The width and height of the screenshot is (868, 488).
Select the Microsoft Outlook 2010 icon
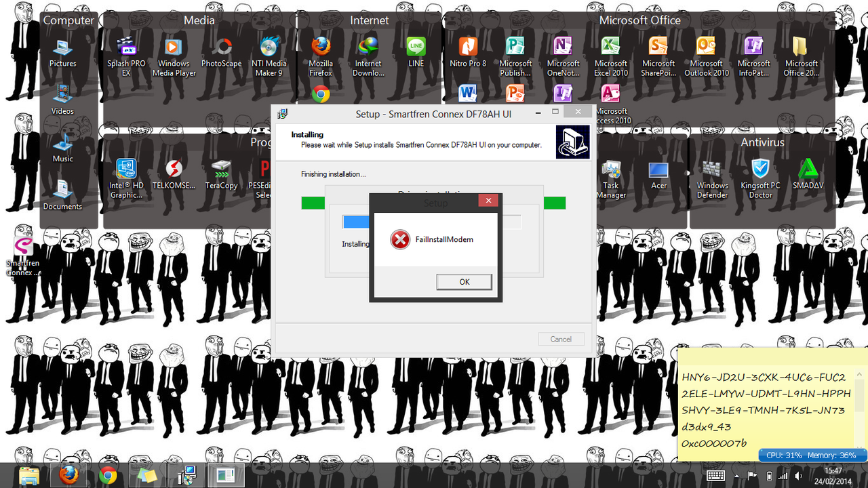point(707,57)
